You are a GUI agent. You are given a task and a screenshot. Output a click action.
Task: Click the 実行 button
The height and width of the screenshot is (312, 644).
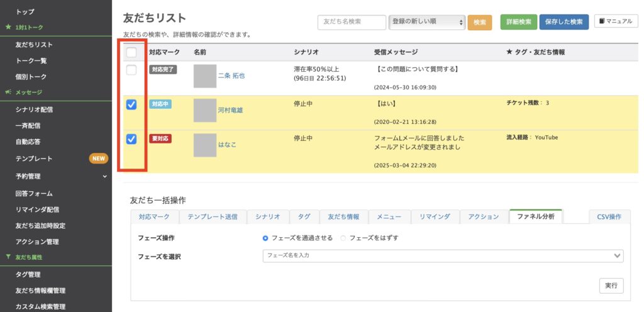[611, 286]
